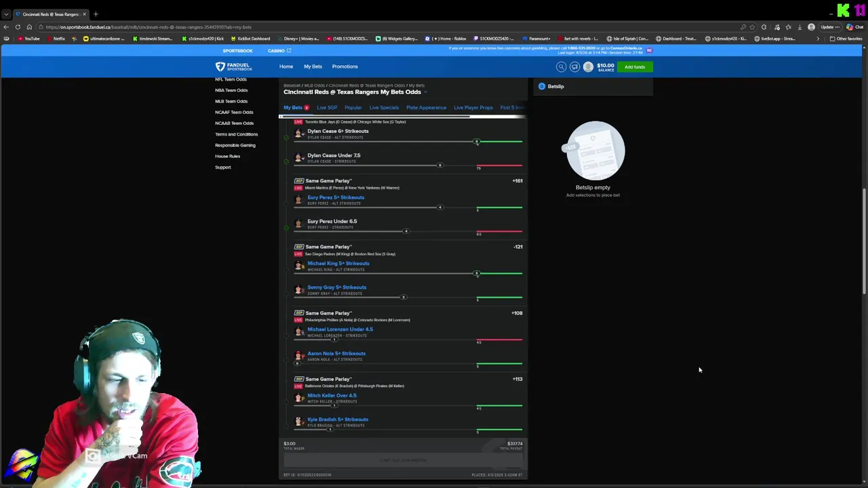
Task: Click the MLB Odds breadcrumb link
Action: click(x=314, y=85)
